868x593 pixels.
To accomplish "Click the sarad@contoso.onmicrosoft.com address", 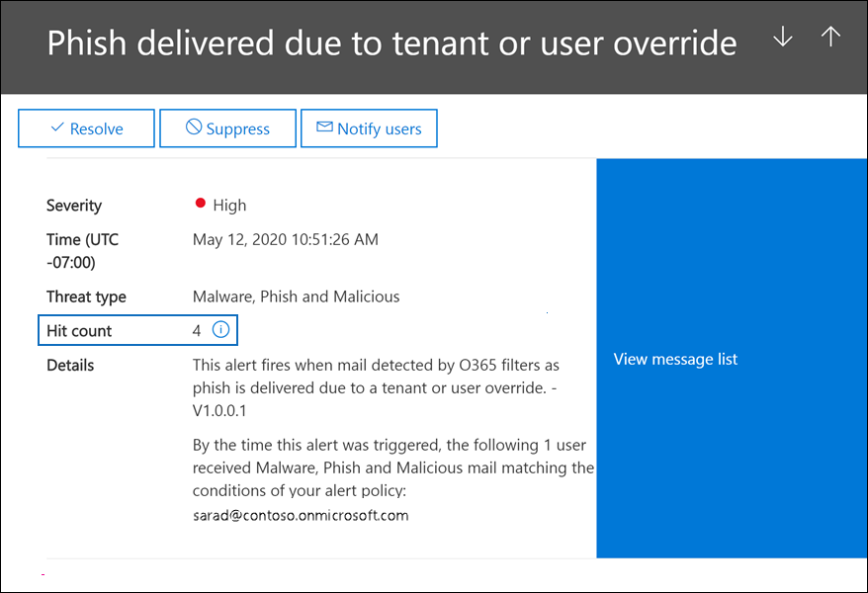I will click(x=301, y=516).
